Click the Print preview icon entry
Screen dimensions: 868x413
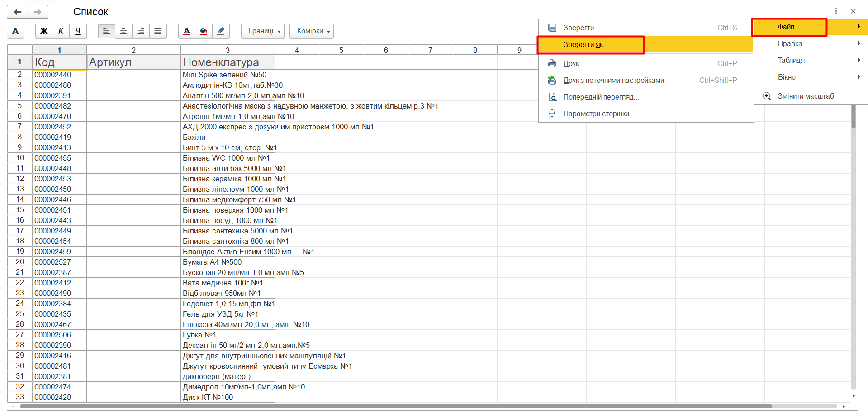(x=601, y=97)
